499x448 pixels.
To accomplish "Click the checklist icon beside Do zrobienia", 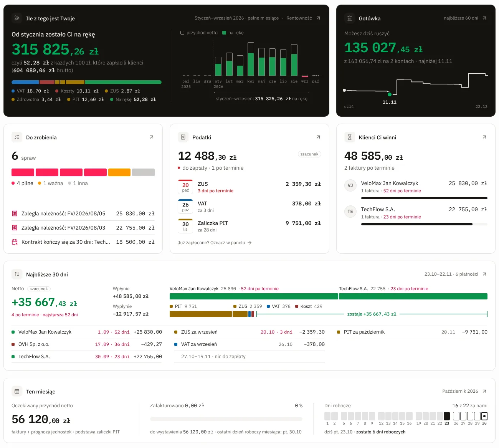I will coord(17,137).
